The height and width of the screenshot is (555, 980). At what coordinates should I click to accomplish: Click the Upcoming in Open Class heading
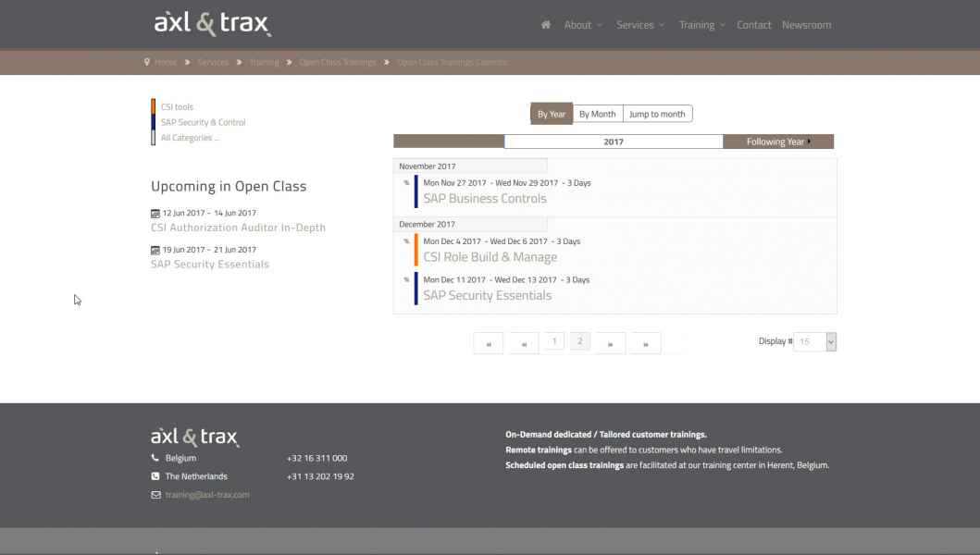pyautogui.click(x=229, y=186)
